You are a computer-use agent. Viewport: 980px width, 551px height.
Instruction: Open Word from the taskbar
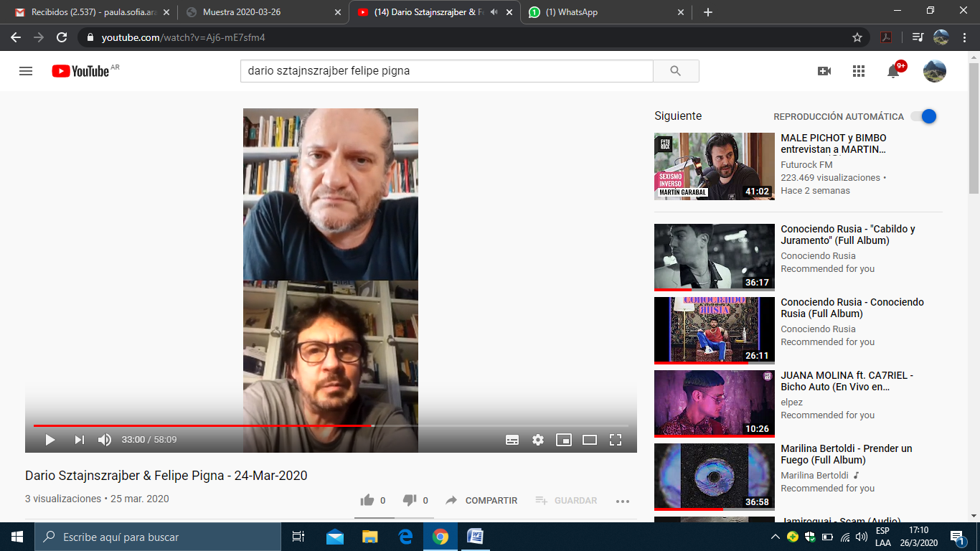click(x=475, y=537)
